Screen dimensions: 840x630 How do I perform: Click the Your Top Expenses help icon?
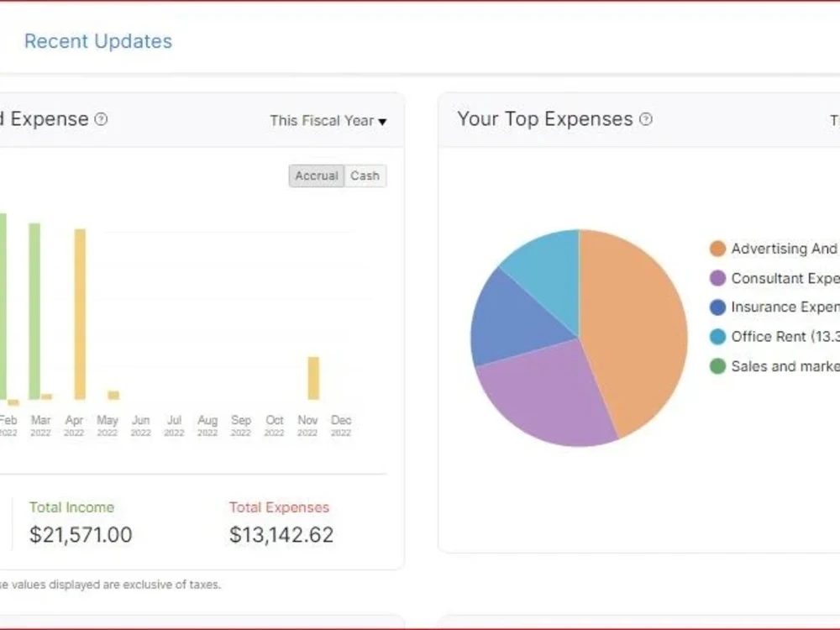click(645, 119)
